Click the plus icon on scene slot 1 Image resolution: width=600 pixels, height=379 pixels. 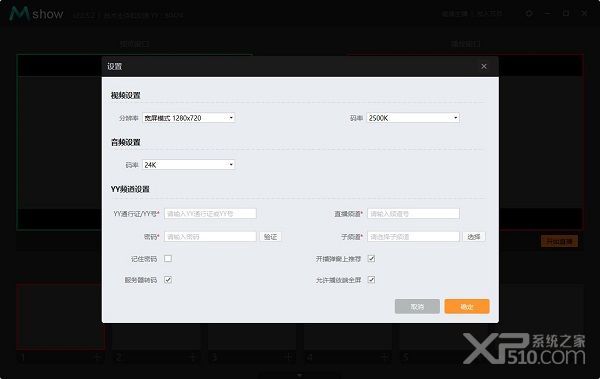(98, 358)
